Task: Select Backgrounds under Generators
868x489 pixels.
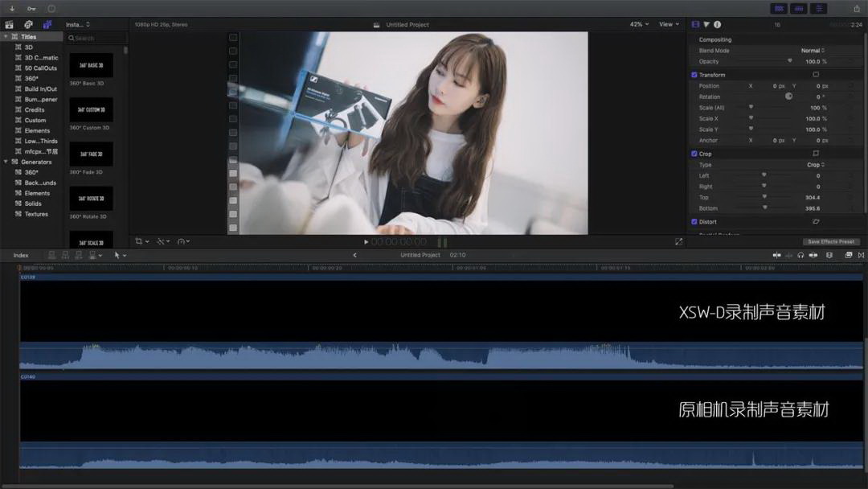Action: pos(40,183)
